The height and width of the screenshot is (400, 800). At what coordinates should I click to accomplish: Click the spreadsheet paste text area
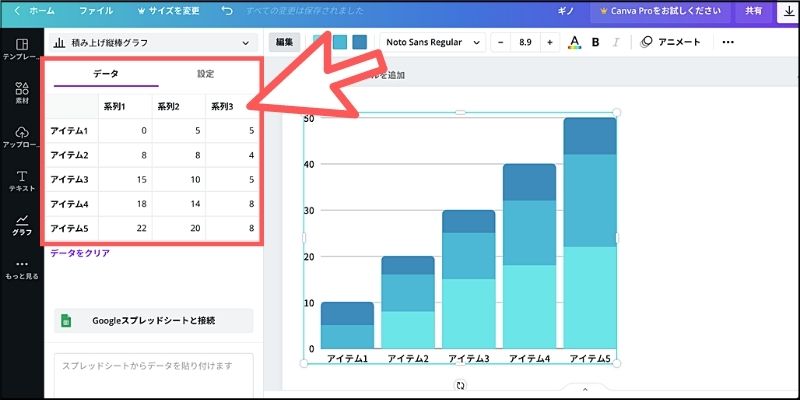[x=153, y=375]
